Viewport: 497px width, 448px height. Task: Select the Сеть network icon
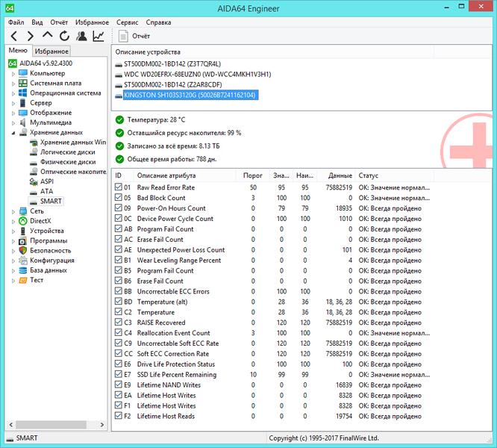click(x=23, y=211)
